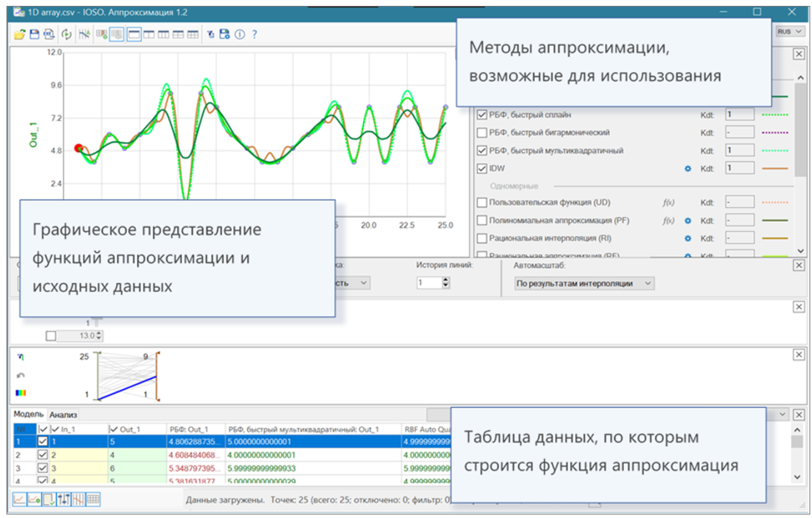Click the green circular-arrow recalculate icon
This screenshot has width=812, height=518.
[67, 35]
